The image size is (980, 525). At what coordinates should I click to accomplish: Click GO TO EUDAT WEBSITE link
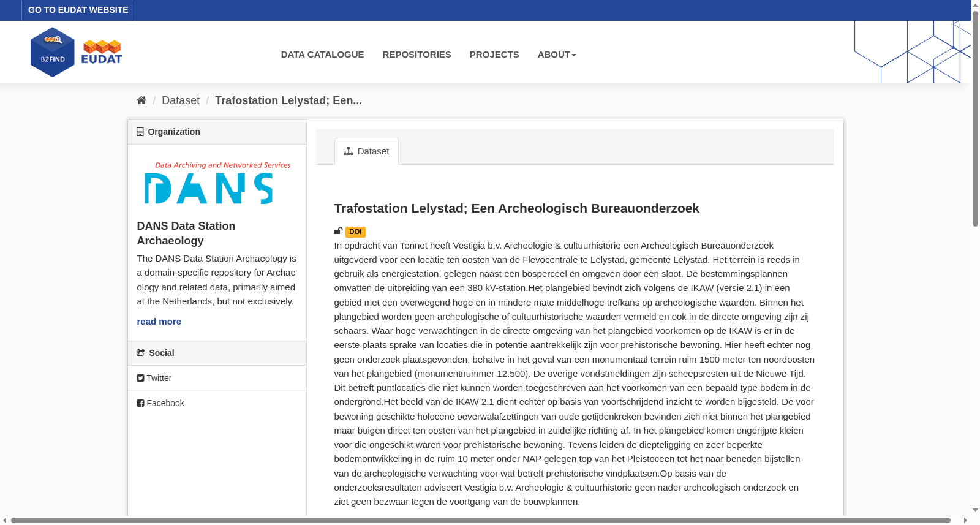pyautogui.click(x=78, y=10)
